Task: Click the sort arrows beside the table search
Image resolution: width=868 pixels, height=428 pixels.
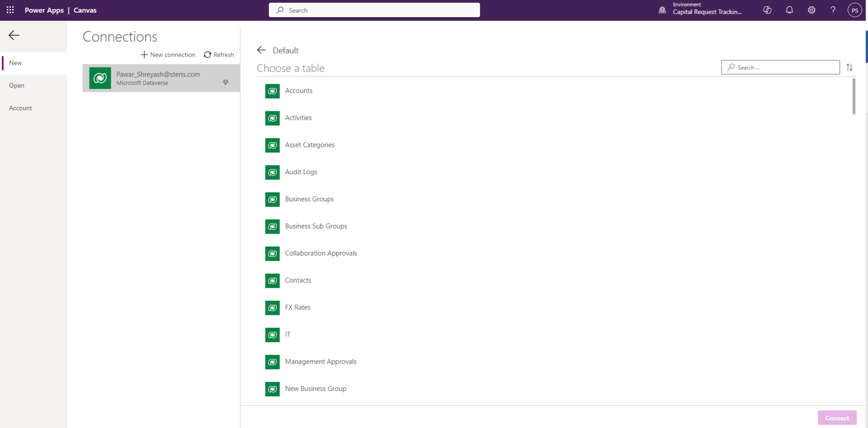Action: (850, 67)
